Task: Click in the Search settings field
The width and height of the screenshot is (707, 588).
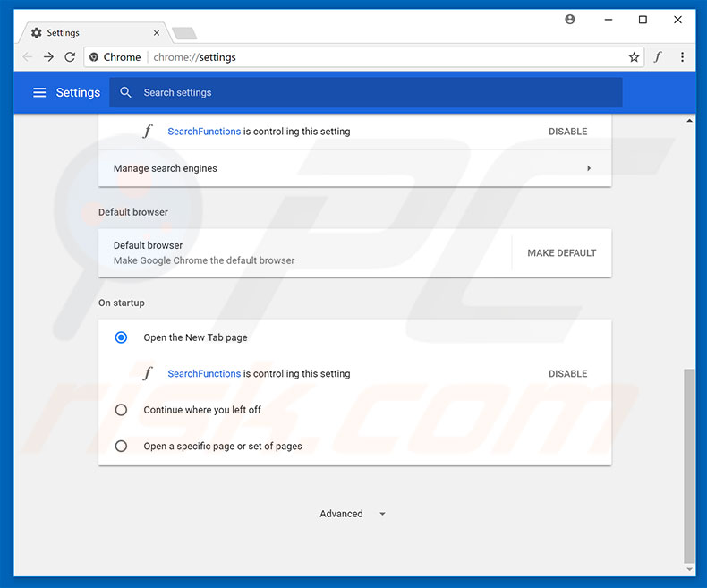Action: click(x=366, y=92)
